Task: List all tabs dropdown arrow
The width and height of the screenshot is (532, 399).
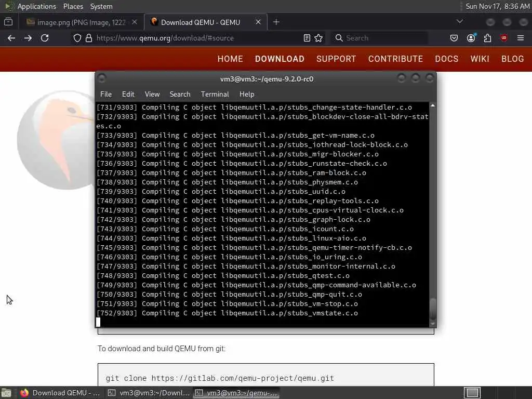Action: click(x=460, y=21)
